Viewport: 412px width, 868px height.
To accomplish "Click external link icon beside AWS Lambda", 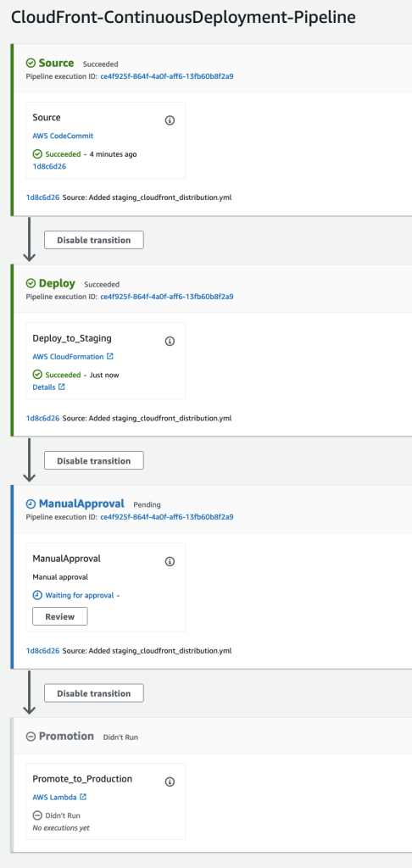I will (x=83, y=797).
